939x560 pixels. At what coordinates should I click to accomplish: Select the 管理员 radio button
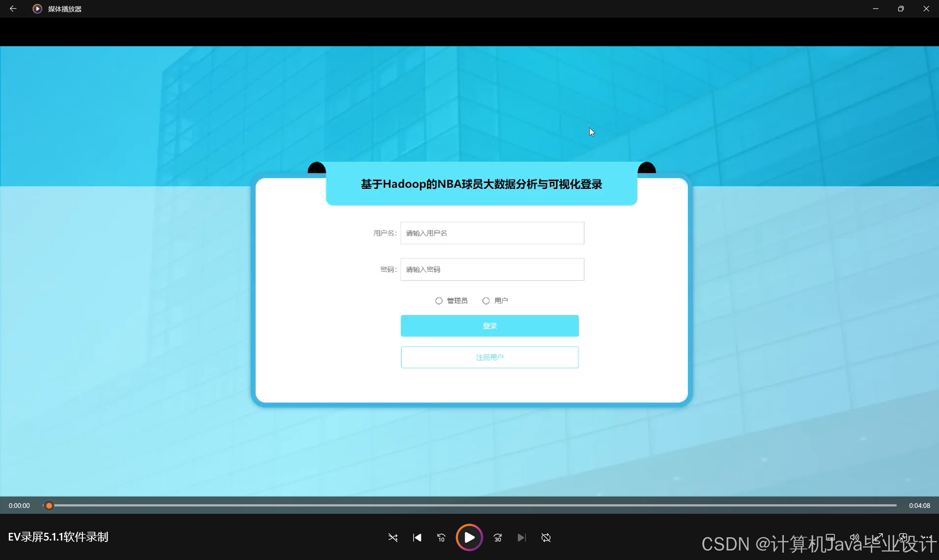tap(439, 301)
